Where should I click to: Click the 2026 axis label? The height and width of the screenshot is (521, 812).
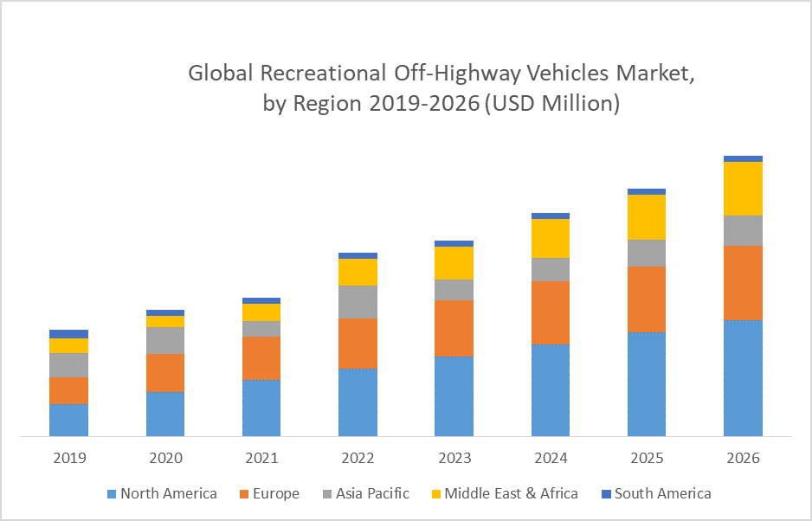743,458
